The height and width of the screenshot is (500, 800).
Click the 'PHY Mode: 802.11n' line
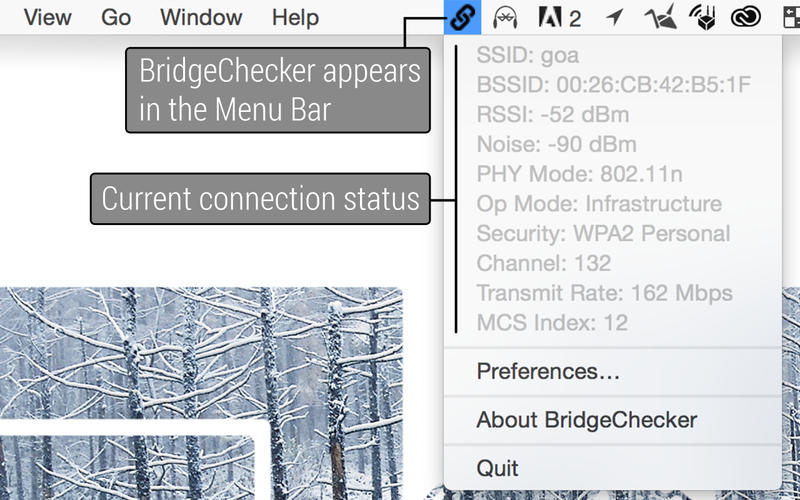580,174
